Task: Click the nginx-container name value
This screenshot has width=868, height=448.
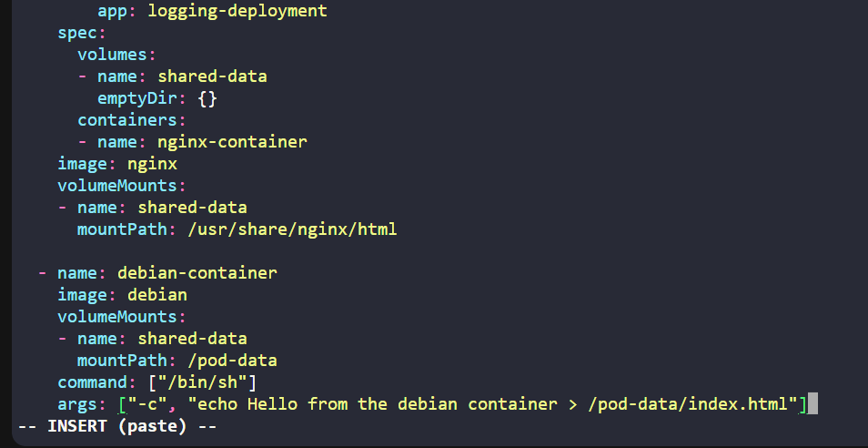Action: pyautogui.click(x=232, y=142)
